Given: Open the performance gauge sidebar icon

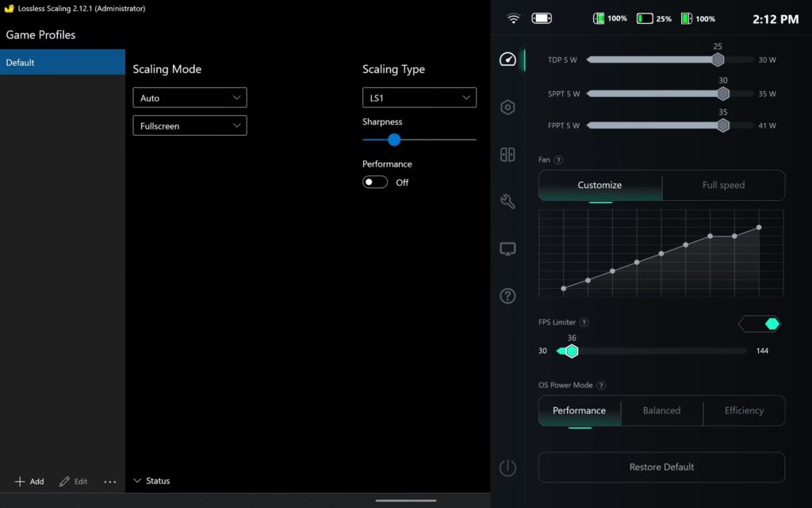Looking at the screenshot, I should click(x=507, y=60).
